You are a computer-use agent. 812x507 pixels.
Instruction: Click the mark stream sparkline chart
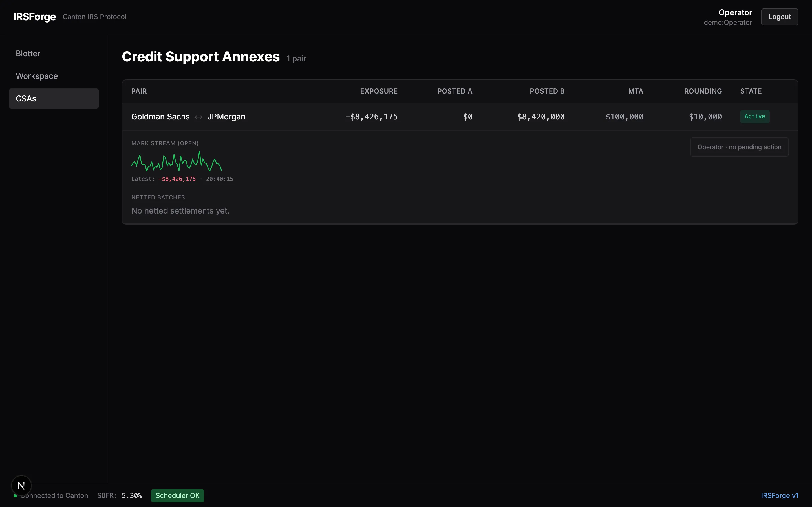(x=176, y=162)
